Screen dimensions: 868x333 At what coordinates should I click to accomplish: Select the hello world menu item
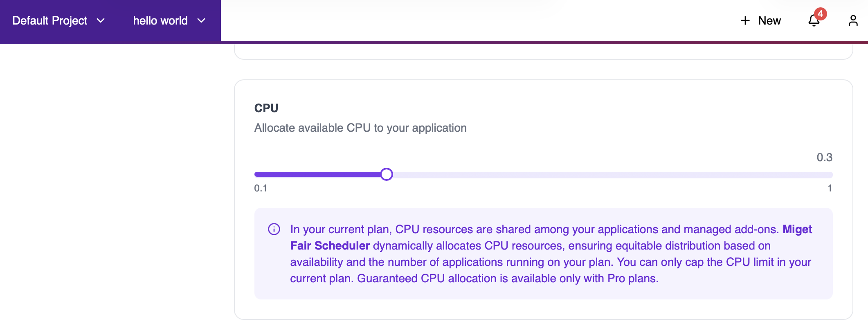(160, 20)
